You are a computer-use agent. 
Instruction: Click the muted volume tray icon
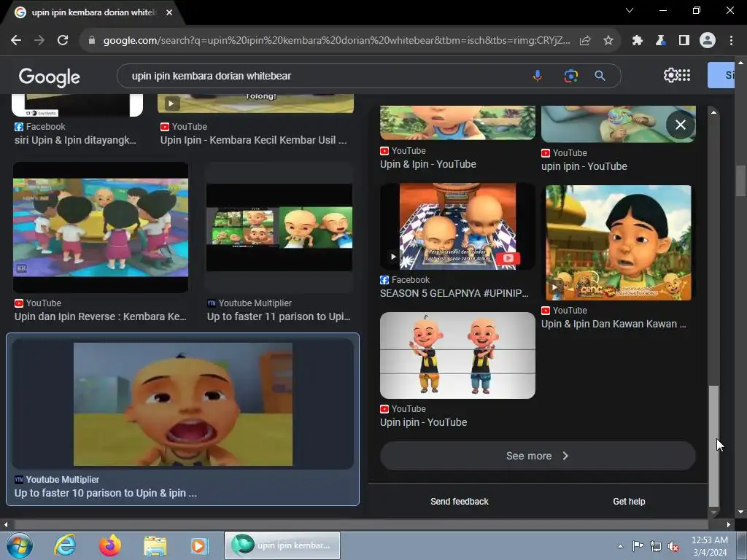tap(673, 547)
